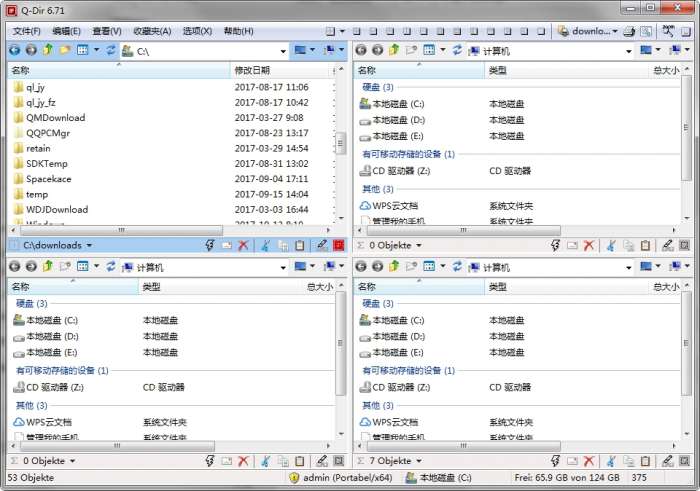
Task: Open the view mode dropdown in the C:\ pane
Action: (x=96, y=50)
